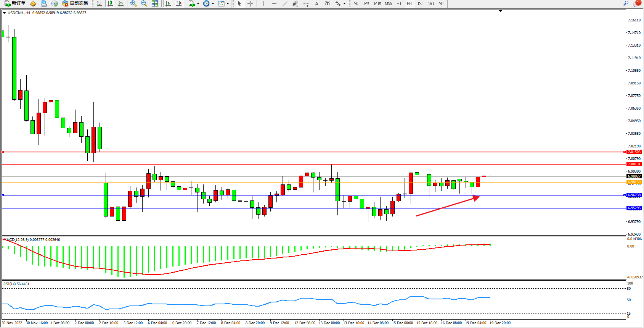Click the 自动交易 auto trading button
Viewport: 644px width, 328px height.
75,3
